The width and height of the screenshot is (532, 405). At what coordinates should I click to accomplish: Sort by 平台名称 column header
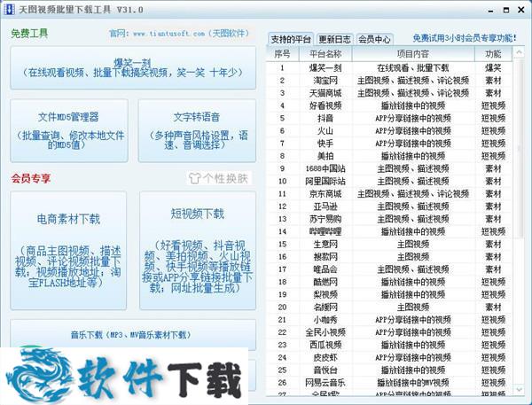pos(325,53)
